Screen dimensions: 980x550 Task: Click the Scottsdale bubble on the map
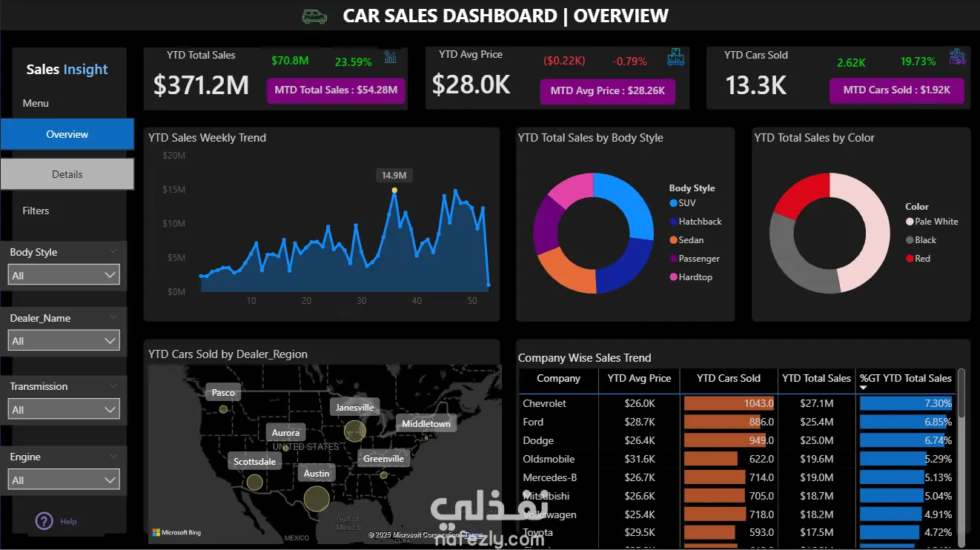pos(254,483)
